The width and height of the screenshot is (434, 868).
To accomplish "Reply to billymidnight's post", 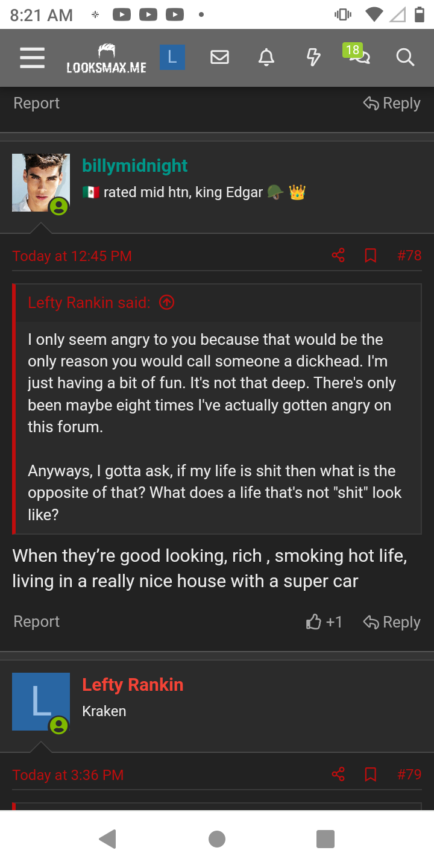I will 392,622.
